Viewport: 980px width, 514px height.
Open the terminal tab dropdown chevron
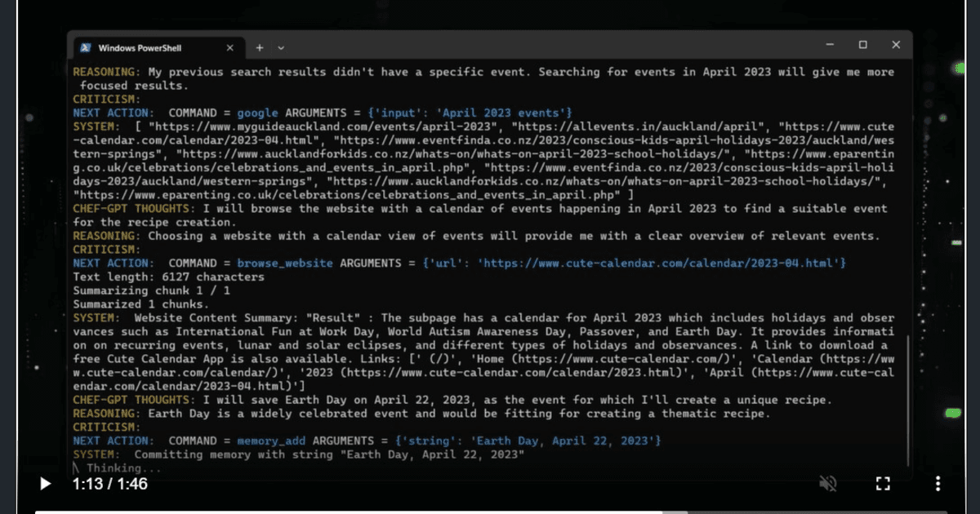click(x=279, y=47)
